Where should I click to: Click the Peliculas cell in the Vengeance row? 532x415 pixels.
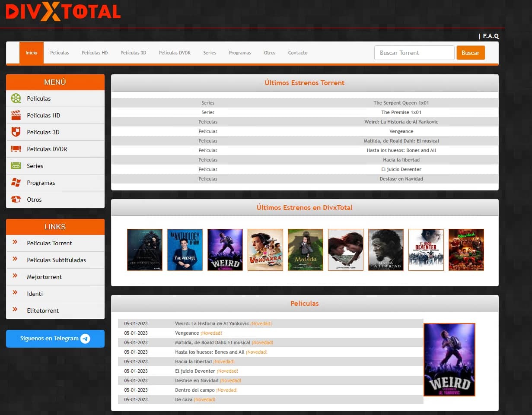[208, 131]
